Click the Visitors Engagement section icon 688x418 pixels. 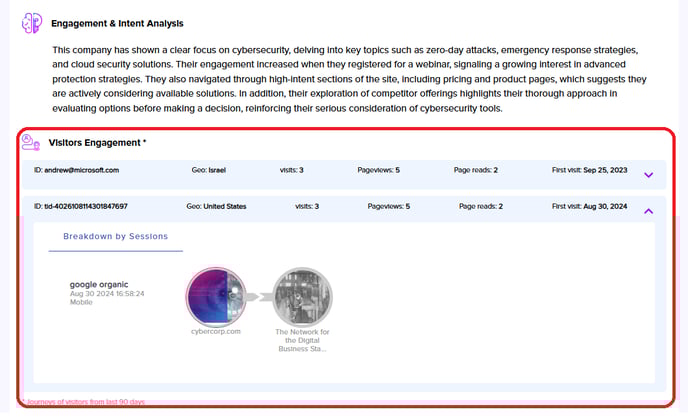(31, 143)
